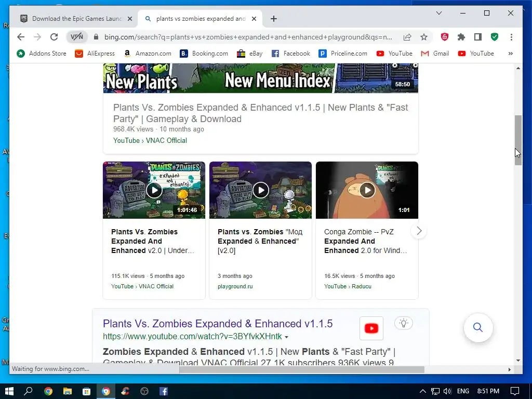Show next videos with the carousel arrow
Image resolution: width=532 pixels, height=399 pixels.
coord(419,231)
